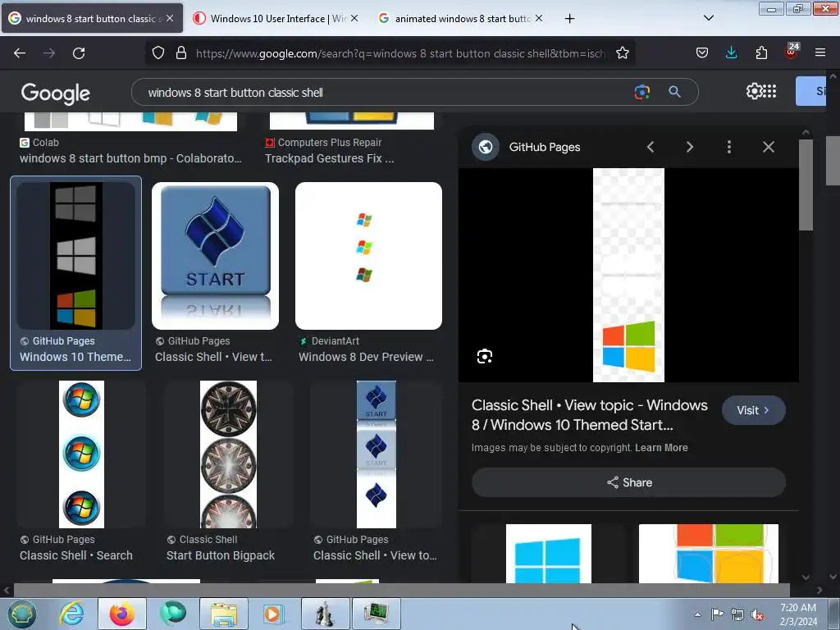Screen dimensions: 840x630
Task: Open the Action Center flag icon
Action: [x=717, y=614]
